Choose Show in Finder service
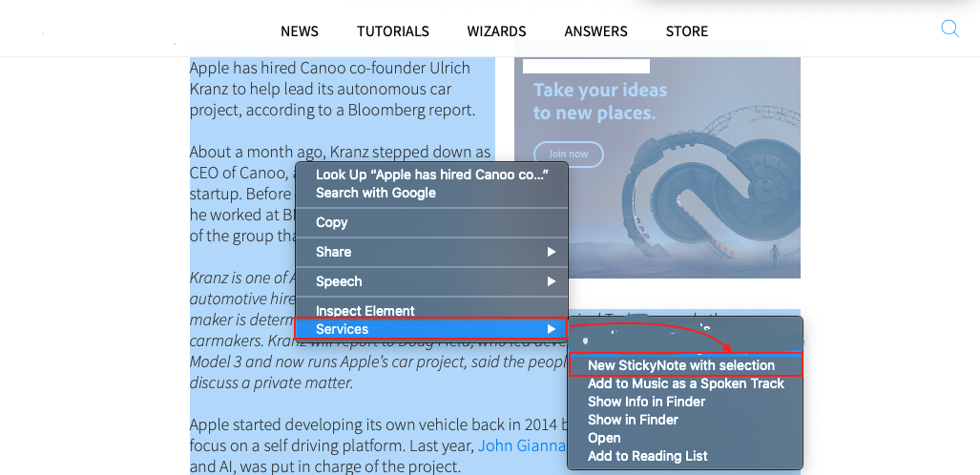The image size is (980, 475). pyautogui.click(x=686, y=420)
